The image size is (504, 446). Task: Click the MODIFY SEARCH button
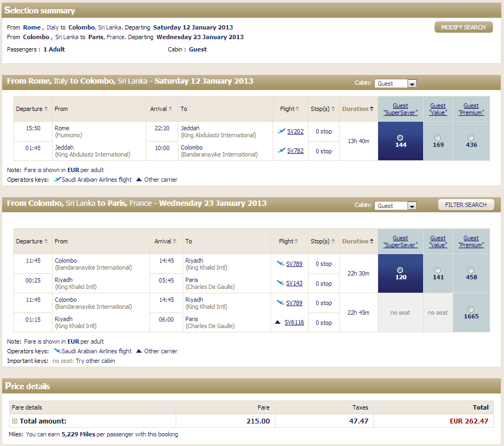pyautogui.click(x=463, y=27)
